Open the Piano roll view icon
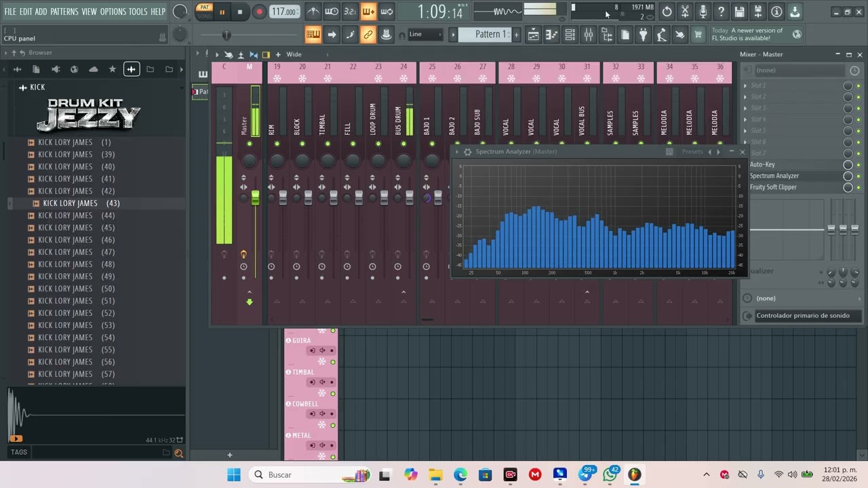 pyautogui.click(x=552, y=35)
